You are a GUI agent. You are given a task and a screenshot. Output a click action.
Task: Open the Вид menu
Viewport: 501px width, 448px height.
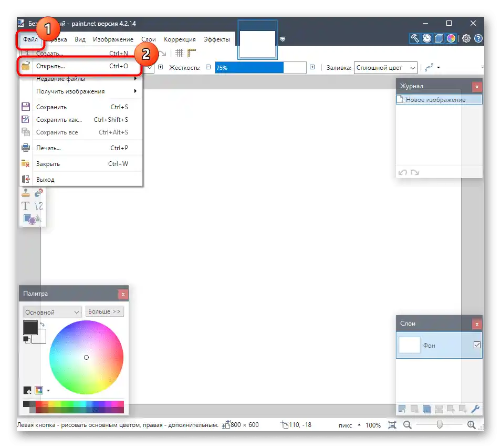(80, 39)
